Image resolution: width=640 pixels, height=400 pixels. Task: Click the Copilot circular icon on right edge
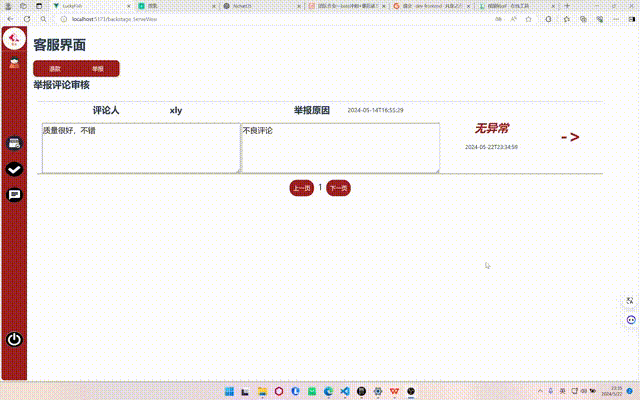point(631,320)
